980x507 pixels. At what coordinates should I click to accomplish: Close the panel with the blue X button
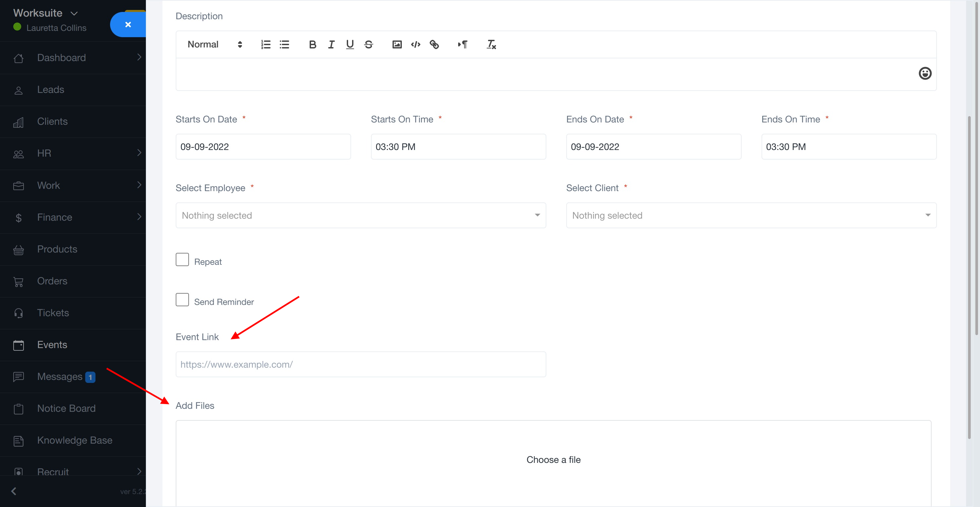tap(128, 24)
